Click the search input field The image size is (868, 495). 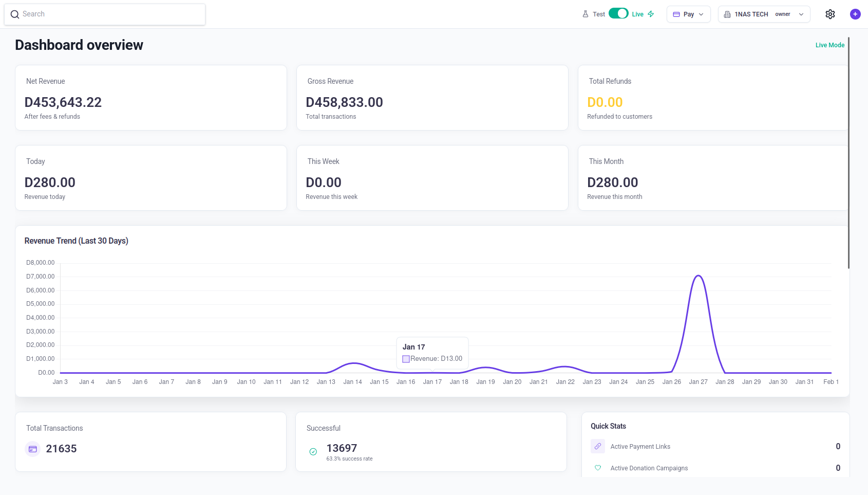(x=103, y=14)
